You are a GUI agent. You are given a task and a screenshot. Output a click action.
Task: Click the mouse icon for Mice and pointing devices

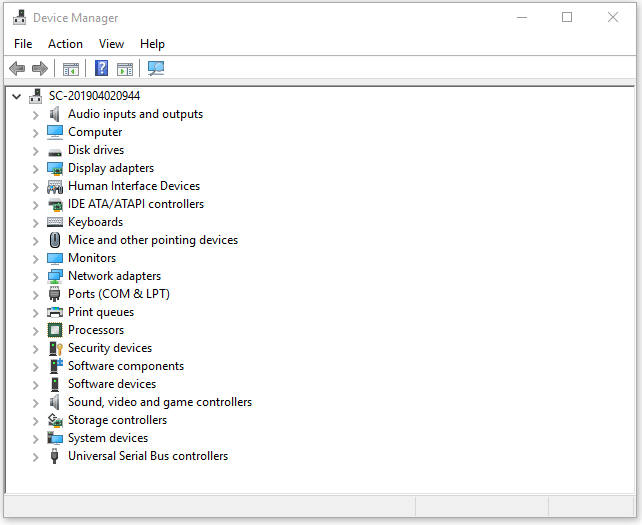coord(55,240)
